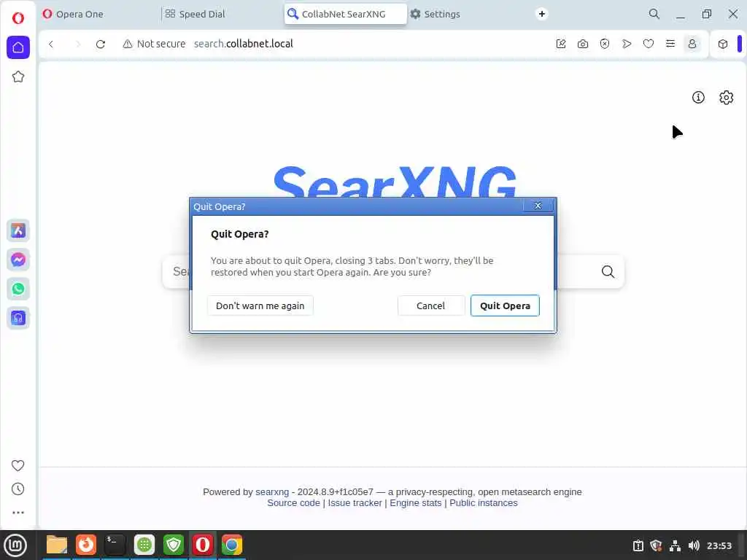Open ad blocker shield icon in address bar
This screenshot has height=560, width=747.
(x=605, y=44)
